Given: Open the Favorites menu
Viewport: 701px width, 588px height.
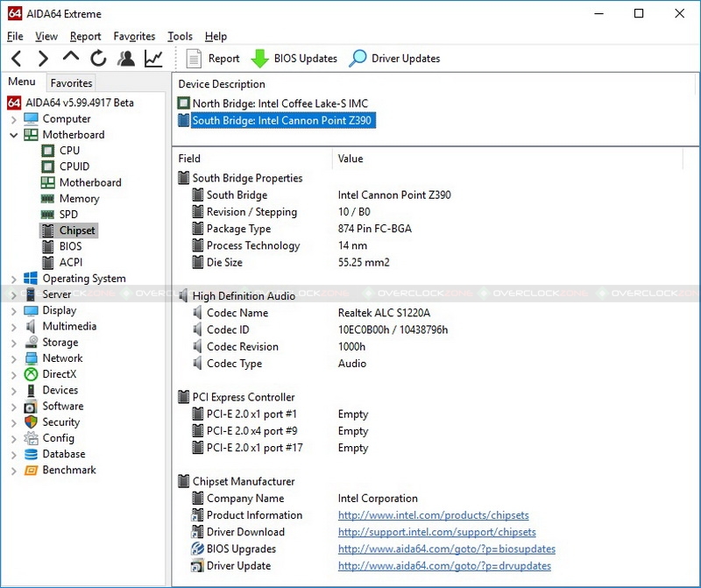Looking at the screenshot, I should point(134,36).
